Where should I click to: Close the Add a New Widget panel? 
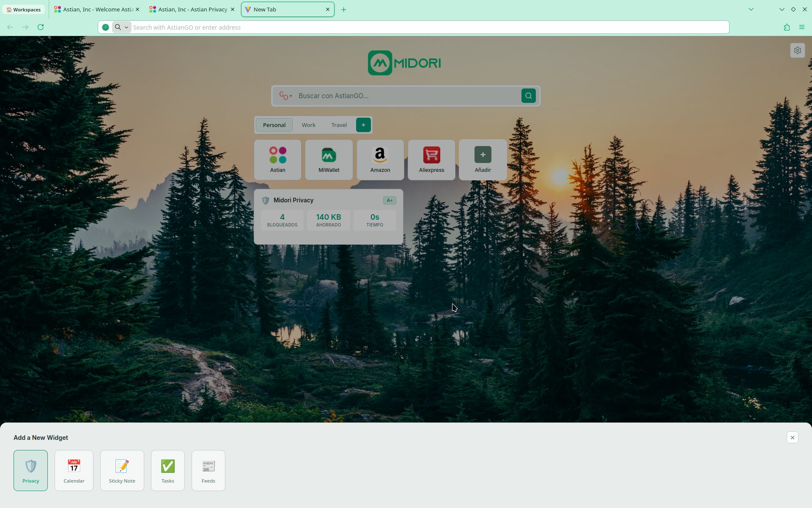tap(792, 437)
